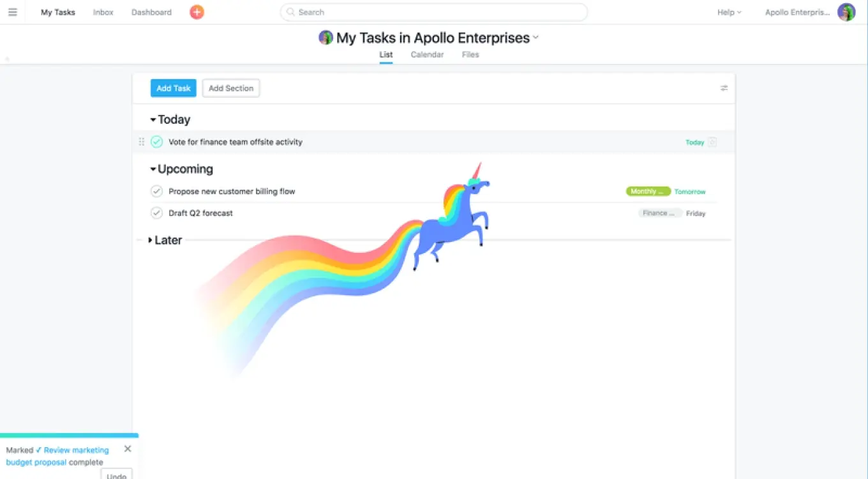Click the green Monthly project tag
The image size is (868, 479).
click(648, 192)
